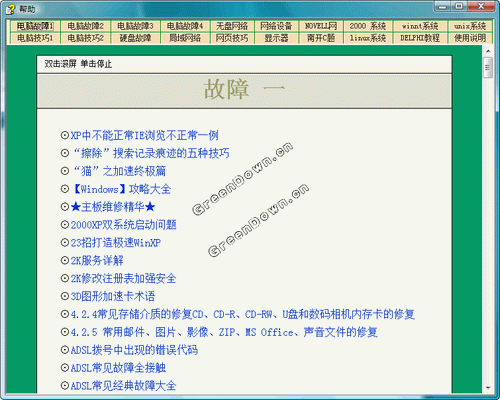Select the 网页技巧 tab

(232, 38)
